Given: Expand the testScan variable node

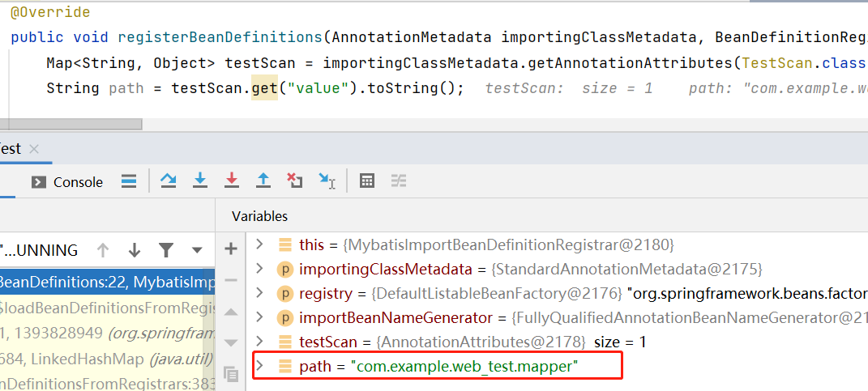Looking at the screenshot, I should (259, 342).
